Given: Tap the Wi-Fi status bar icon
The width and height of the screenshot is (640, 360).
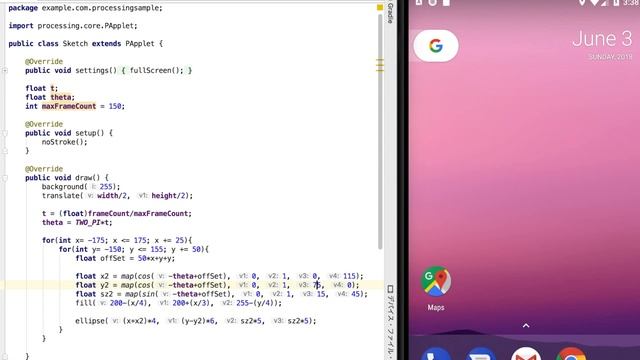Looking at the screenshot, I should pos(595,3).
